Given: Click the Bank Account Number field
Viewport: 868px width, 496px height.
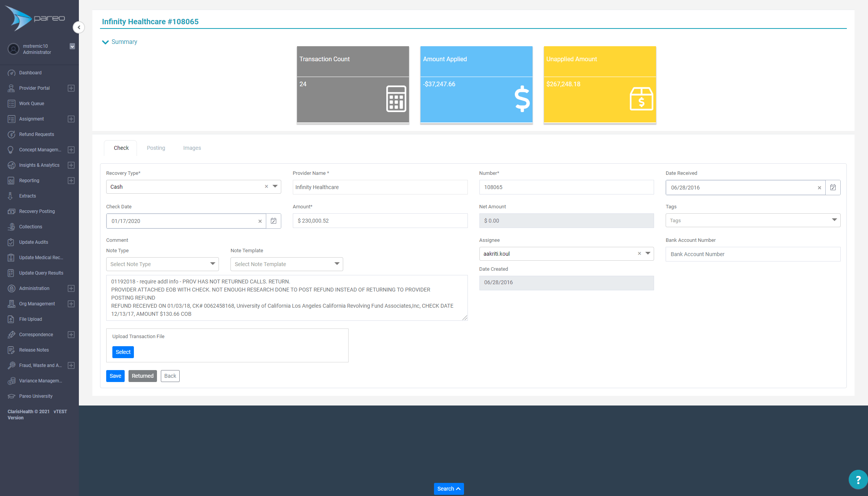Looking at the screenshot, I should (753, 254).
